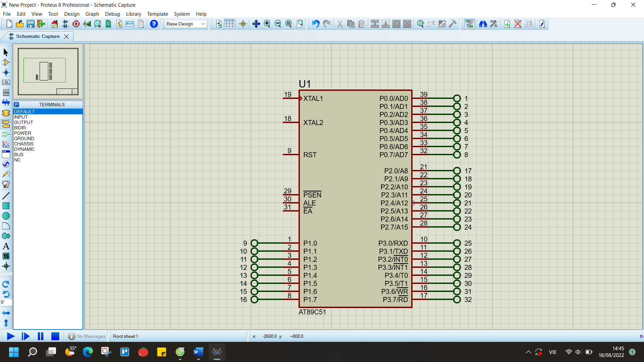Open the terminals P pick button
Screen dimensions: 644x362
tap(17, 105)
